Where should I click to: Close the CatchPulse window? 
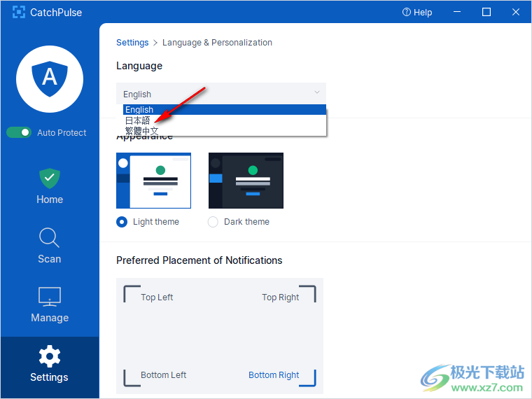pos(516,12)
